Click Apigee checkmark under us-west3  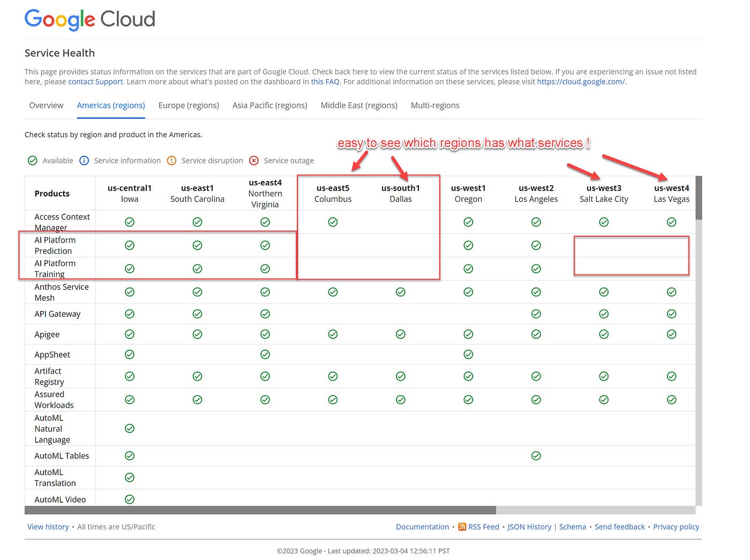click(604, 334)
